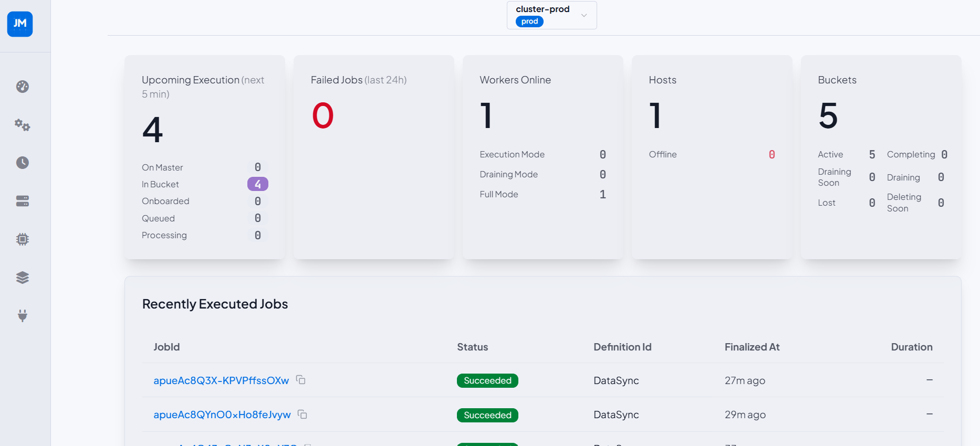Open the dashboard gauge icon in sidebar
980x446 pixels.
23,87
